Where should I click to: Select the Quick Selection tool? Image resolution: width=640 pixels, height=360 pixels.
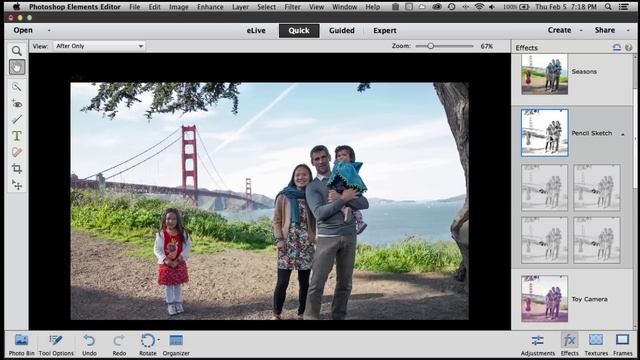click(17, 87)
